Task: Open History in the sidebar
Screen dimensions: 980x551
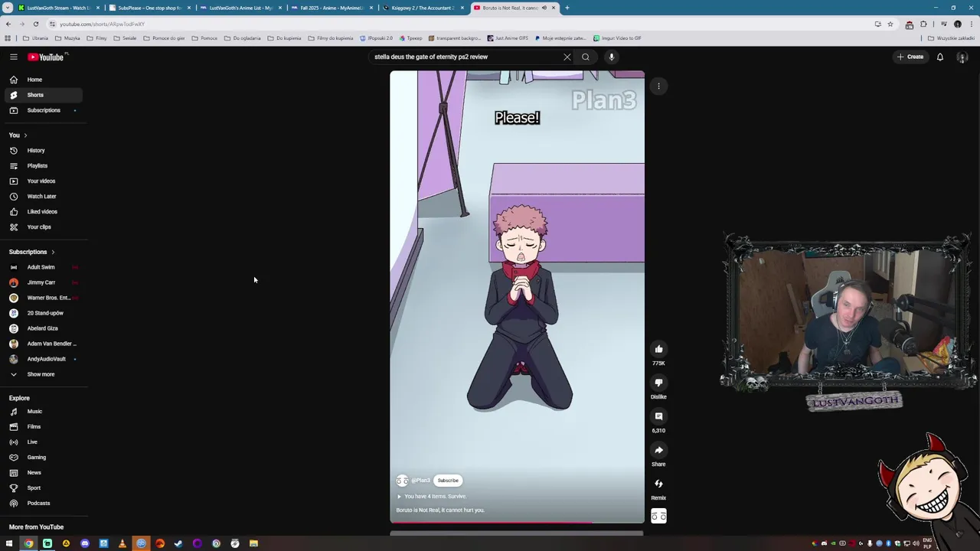Action: [43, 151]
